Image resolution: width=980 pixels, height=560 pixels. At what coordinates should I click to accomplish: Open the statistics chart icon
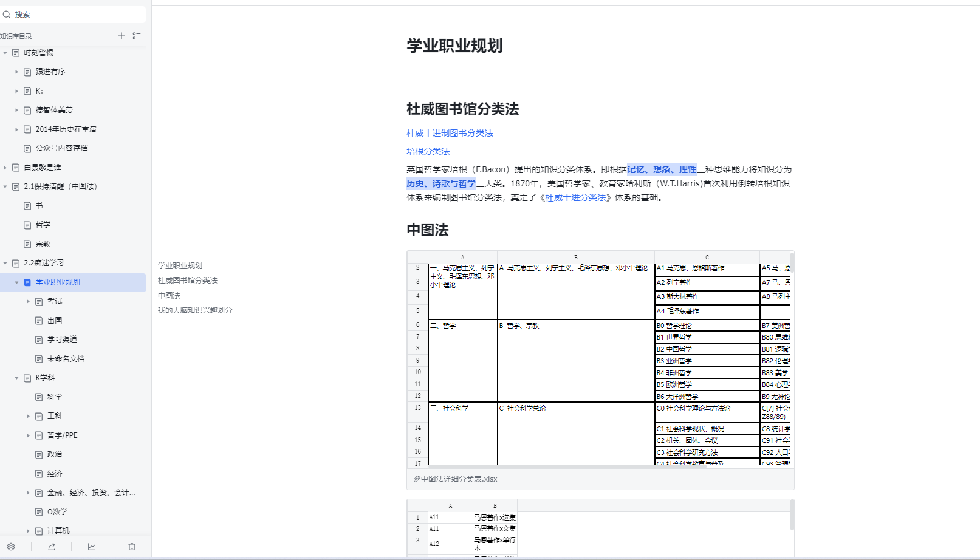pos(92,547)
